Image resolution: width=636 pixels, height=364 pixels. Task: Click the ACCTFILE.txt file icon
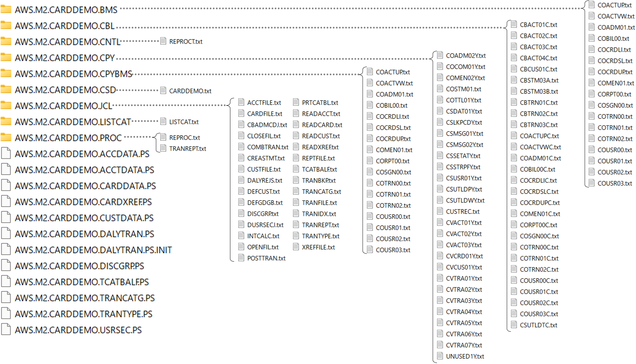241,102
